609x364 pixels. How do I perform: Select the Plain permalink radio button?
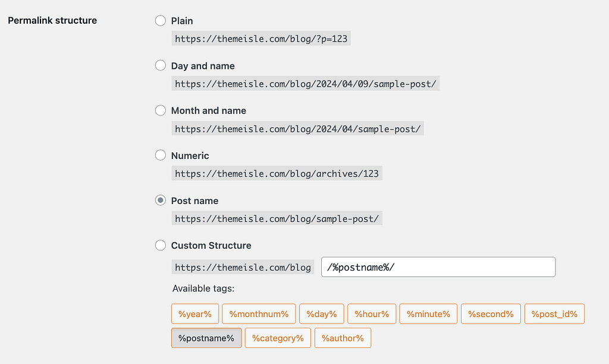[160, 21]
